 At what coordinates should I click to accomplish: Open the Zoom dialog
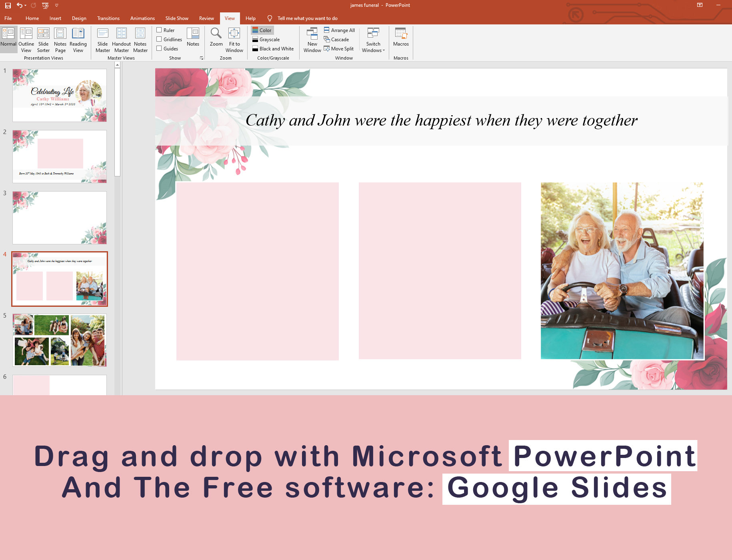(x=216, y=38)
